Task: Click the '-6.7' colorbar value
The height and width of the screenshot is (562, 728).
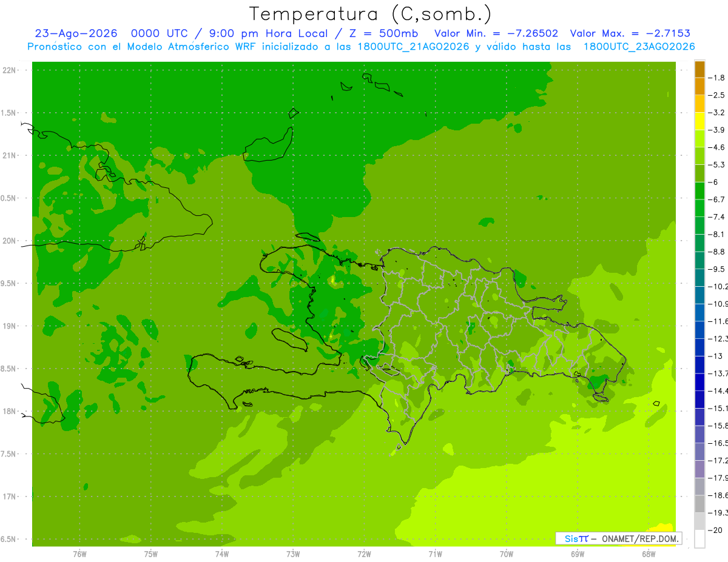Action: click(717, 199)
